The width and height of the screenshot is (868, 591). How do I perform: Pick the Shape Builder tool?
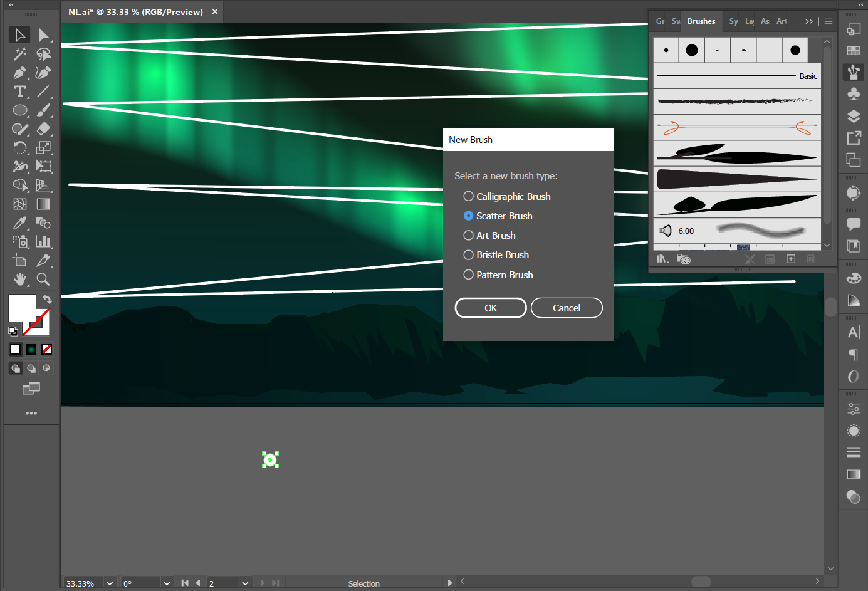point(20,186)
